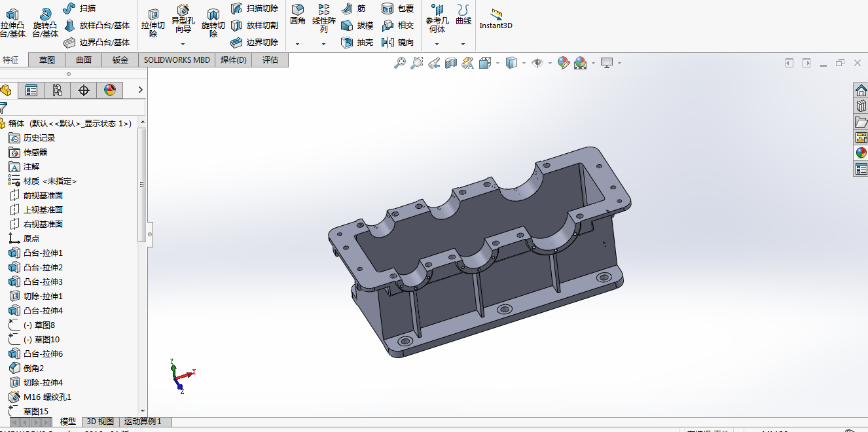Switch to the 评估 (Evaluate) tab
868x432 pixels.
(270, 60)
